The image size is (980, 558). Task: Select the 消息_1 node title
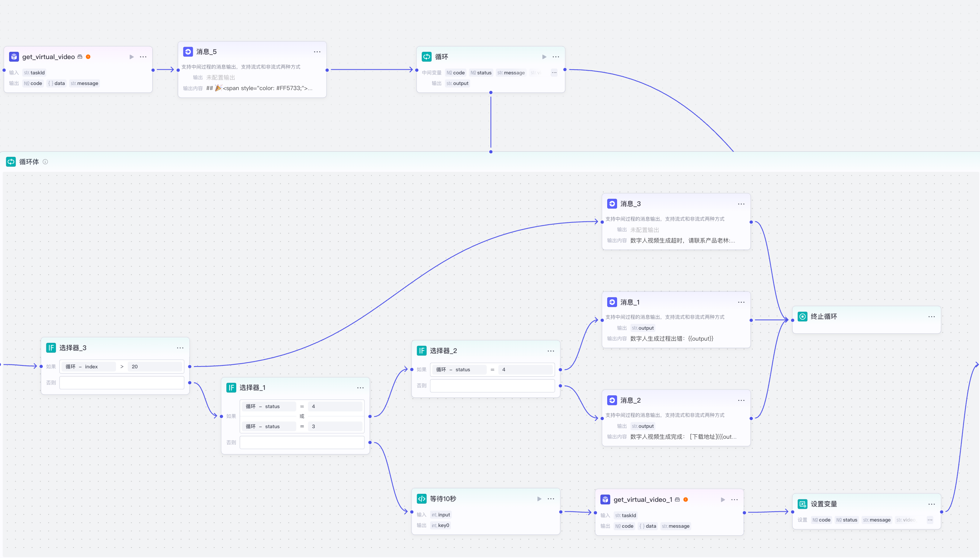click(x=630, y=302)
